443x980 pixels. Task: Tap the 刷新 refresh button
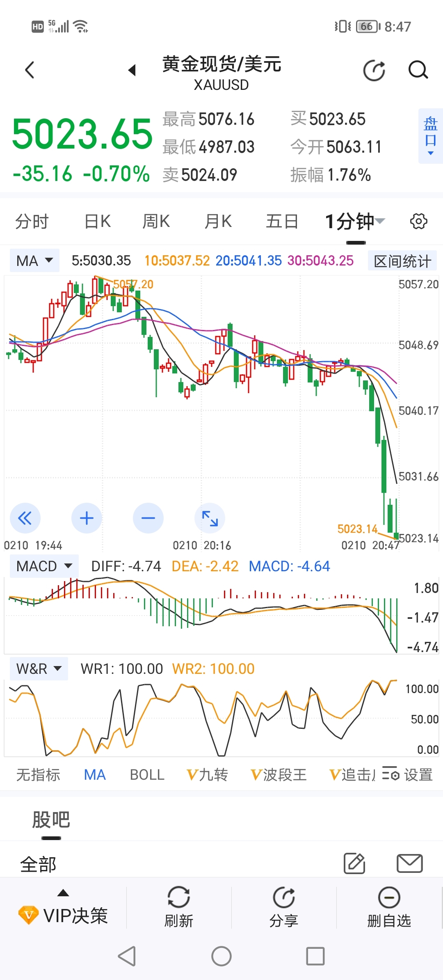tap(179, 908)
